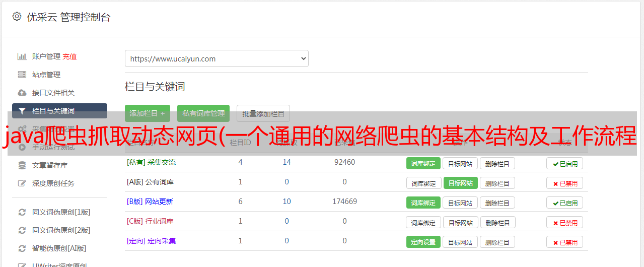The height and width of the screenshot is (267, 644).
Task: Toggle the 已禁用 status of 定向采集
Action: tap(565, 242)
